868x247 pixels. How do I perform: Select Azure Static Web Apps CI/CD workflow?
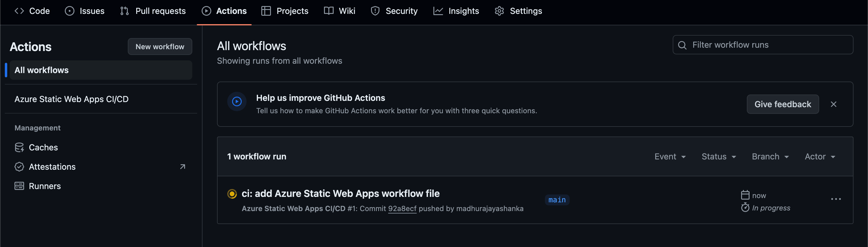click(x=71, y=99)
